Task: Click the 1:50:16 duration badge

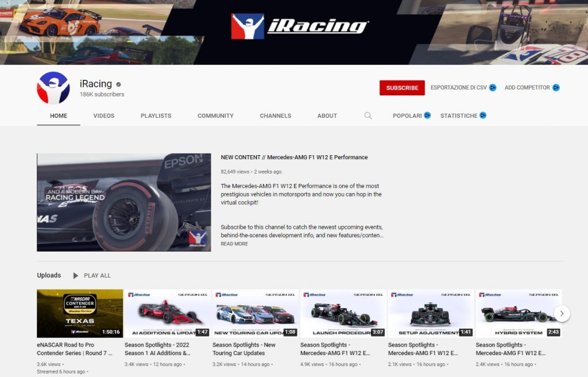Action: coord(111,332)
